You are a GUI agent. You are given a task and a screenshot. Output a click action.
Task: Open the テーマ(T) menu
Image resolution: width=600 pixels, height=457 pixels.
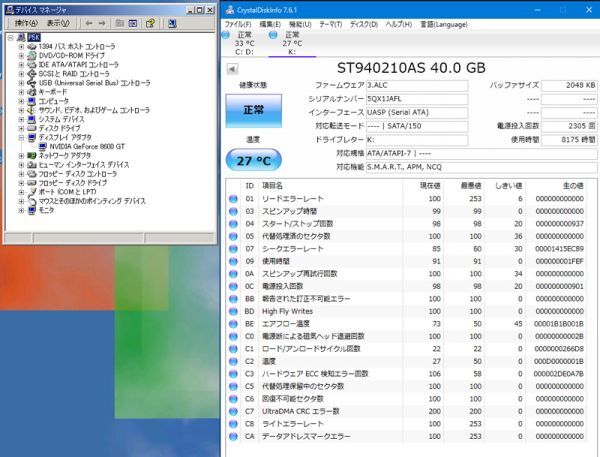point(331,24)
